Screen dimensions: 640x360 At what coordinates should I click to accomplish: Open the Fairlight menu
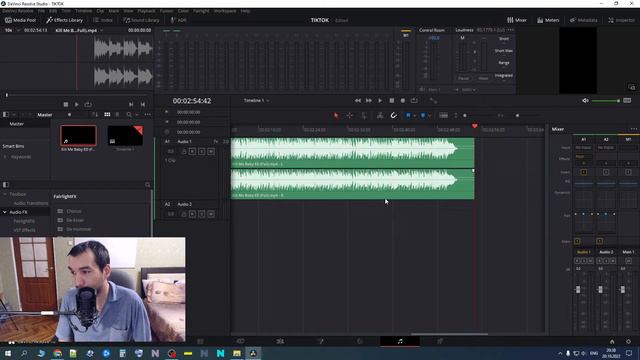[x=201, y=11]
